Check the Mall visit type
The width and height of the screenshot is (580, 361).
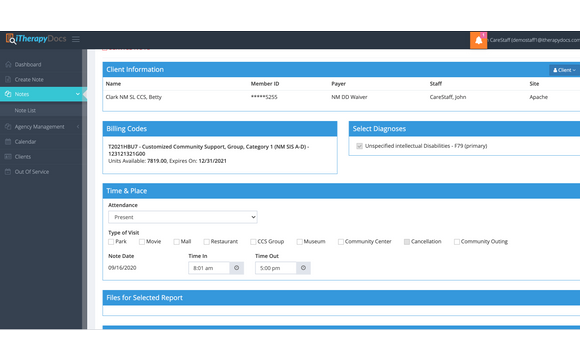coord(176,242)
